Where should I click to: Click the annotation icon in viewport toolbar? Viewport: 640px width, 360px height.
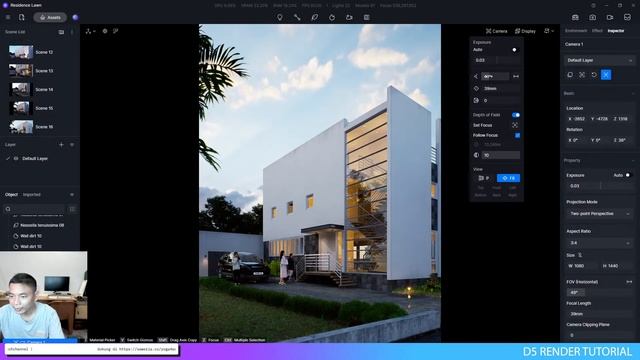116,31
